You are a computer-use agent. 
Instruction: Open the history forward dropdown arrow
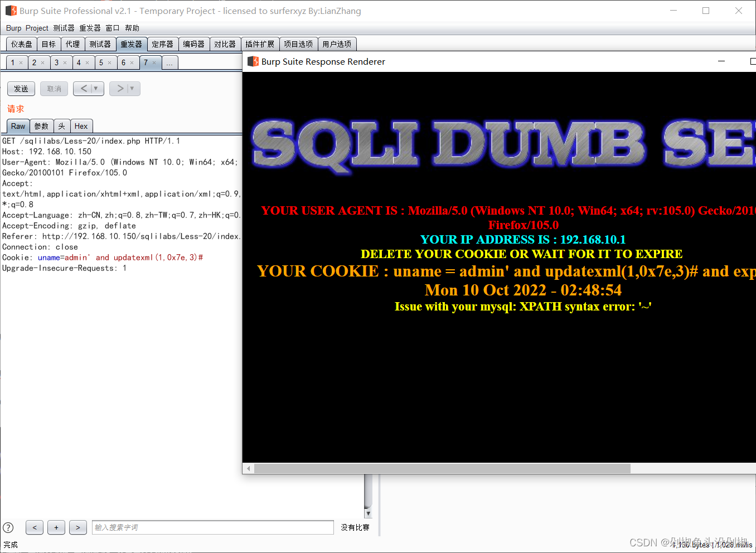click(x=132, y=88)
